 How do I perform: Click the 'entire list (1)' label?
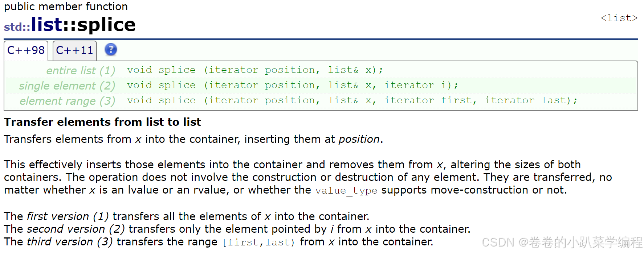[x=81, y=70]
